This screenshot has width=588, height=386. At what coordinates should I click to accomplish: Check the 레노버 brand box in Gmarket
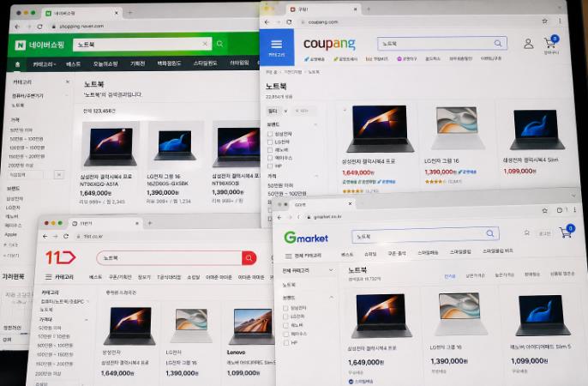tap(285, 326)
